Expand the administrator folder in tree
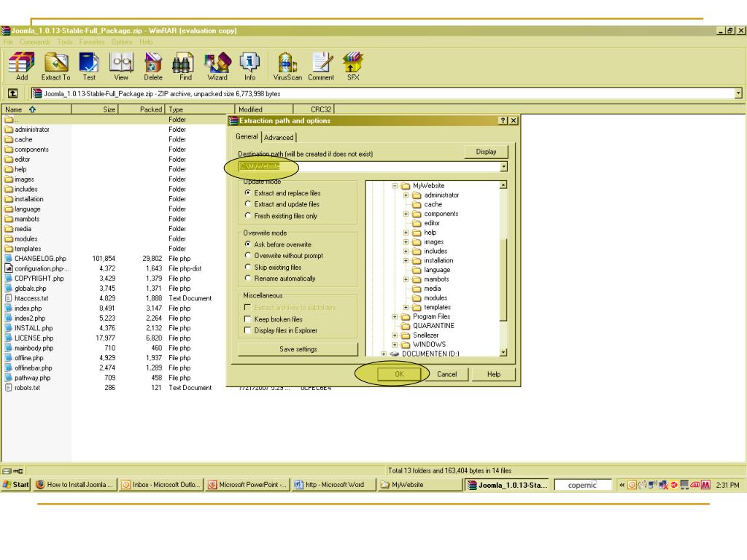Viewport: 747px width, 560px height. click(x=406, y=195)
